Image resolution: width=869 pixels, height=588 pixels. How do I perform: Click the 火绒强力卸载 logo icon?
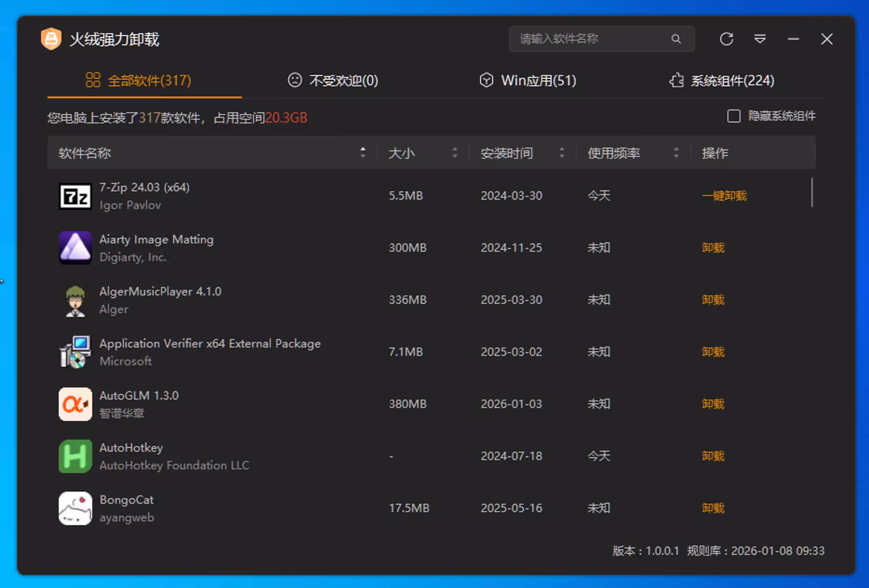pyautogui.click(x=51, y=39)
